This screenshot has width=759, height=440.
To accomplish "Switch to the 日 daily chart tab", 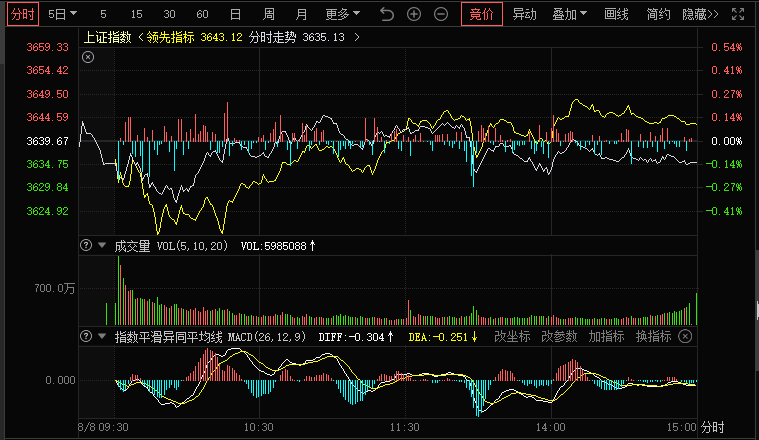I will tap(235, 15).
